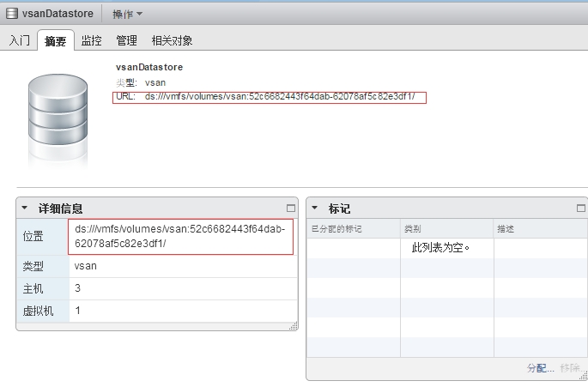588x387 pixels.
Task: Select the URL text in the header
Action: tap(280, 97)
